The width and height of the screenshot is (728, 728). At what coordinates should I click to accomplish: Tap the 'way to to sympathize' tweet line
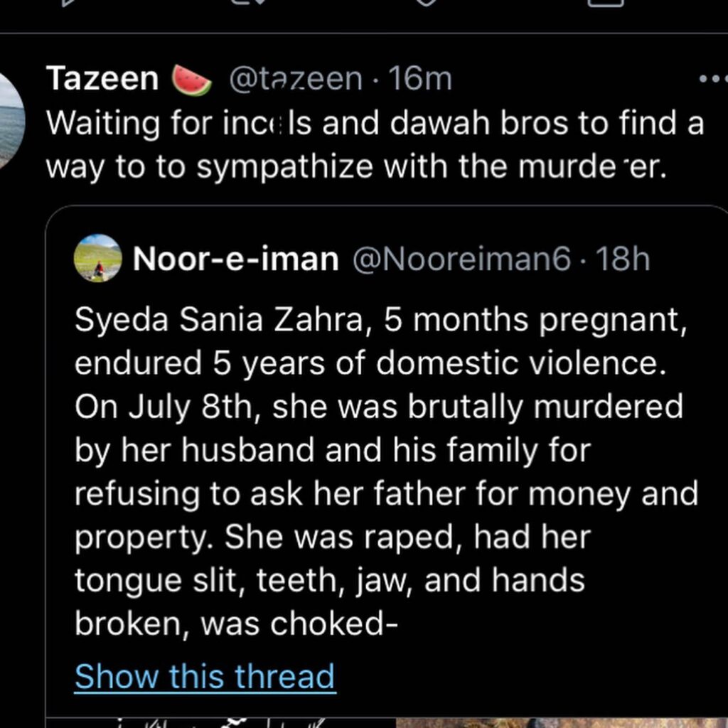coord(357,166)
